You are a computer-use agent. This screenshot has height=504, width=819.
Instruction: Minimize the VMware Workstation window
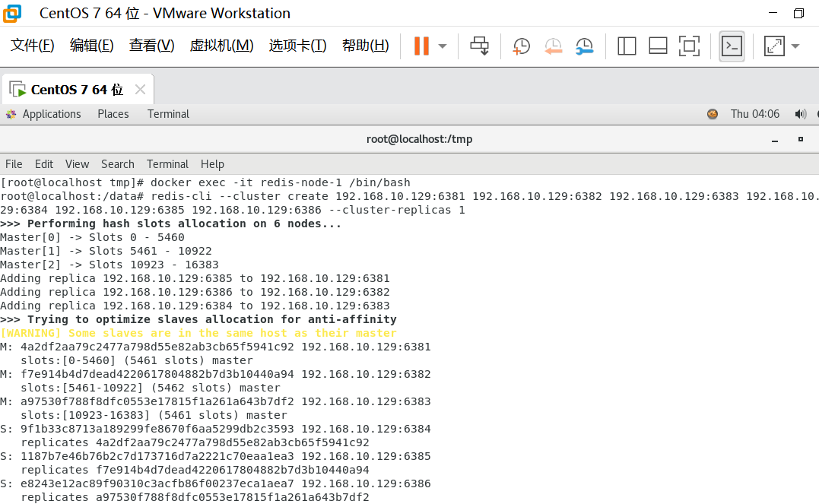tap(773, 13)
